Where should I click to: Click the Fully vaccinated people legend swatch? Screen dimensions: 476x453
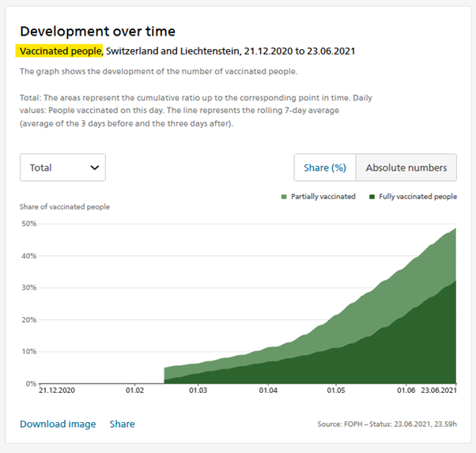372,197
